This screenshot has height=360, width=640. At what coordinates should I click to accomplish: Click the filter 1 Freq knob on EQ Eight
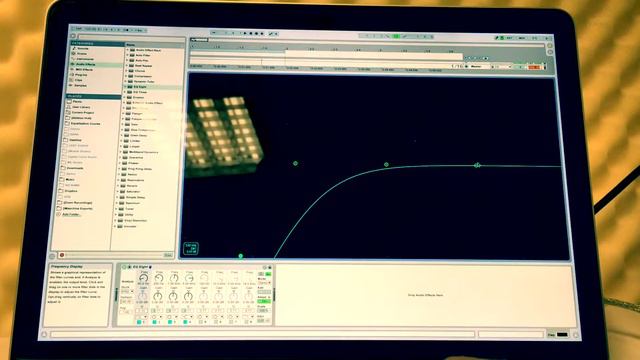[x=143, y=278]
